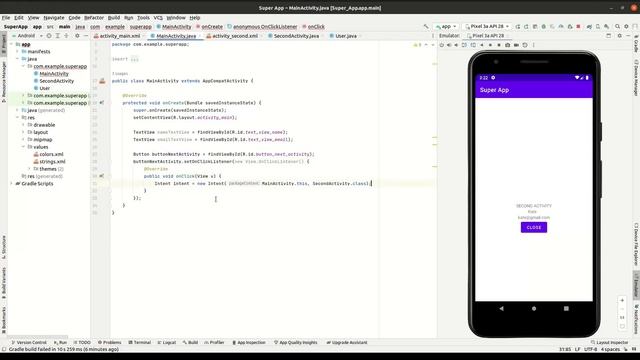Collapse the res folder
640x360 pixels.
point(18,118)
